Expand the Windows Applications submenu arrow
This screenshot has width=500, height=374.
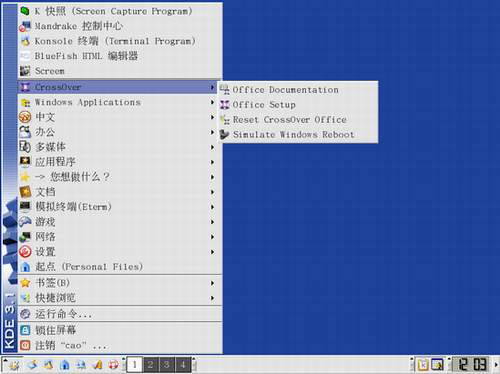point(212,102)
